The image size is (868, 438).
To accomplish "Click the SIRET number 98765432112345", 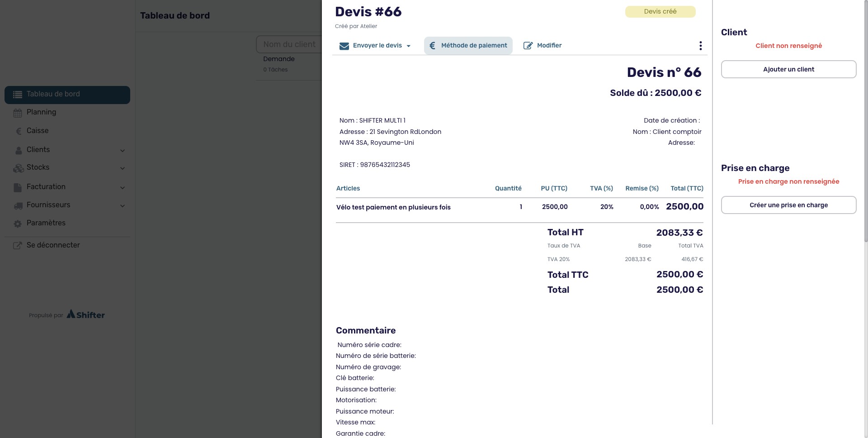I will (385, 165).
